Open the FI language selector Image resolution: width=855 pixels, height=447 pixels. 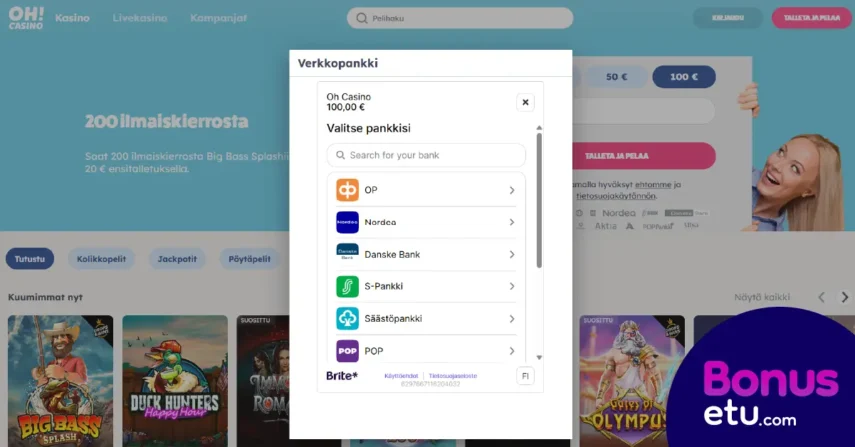(526, 376)
